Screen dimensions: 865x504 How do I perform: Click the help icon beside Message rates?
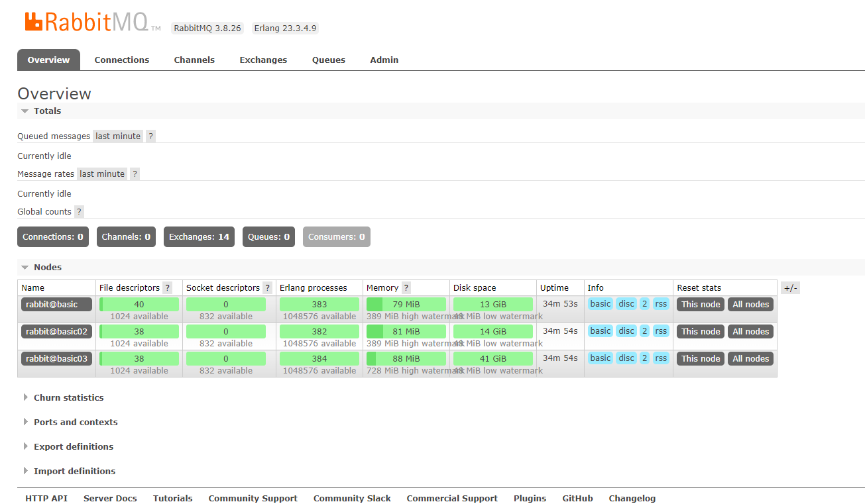[x=135, y=174]
